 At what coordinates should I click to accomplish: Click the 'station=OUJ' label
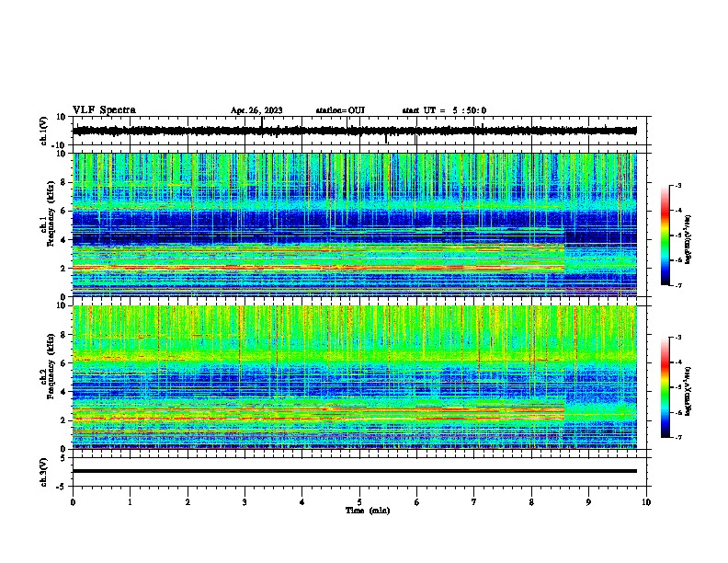click(x=340, y=110)
